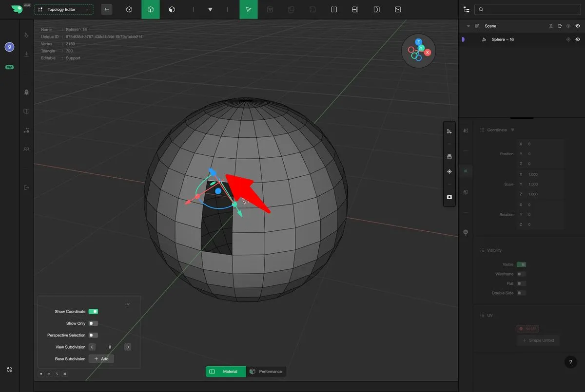The width and height of the screenshot is (585, 392).
Task: Open the Topology Editor mode dropdown
Action: [63, 9]
